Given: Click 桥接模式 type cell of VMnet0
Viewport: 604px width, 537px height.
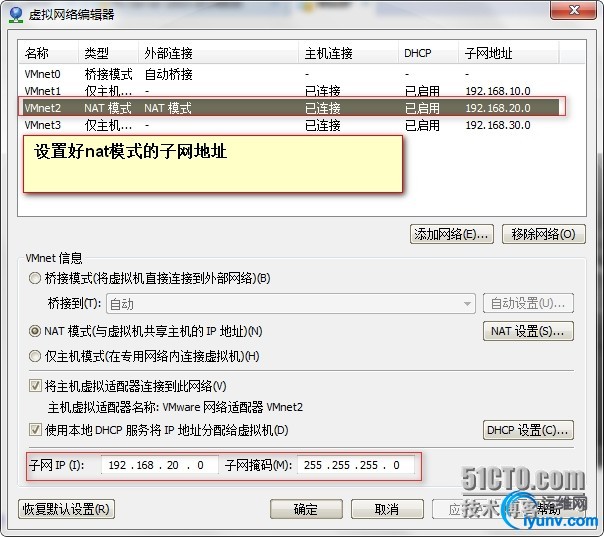Looking at the screenshot, I should pyautogui.click(x=108, y=74).
